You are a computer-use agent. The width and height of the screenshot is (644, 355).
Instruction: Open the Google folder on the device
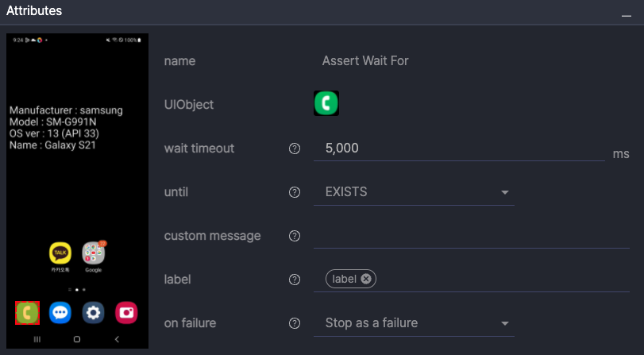click(x=94, y=253)
